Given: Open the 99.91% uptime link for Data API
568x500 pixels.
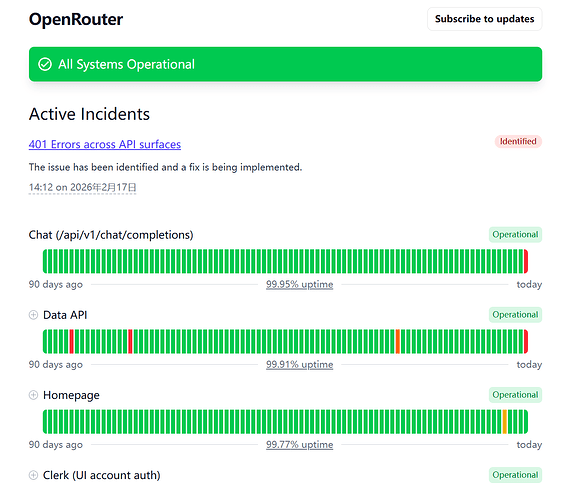Looking at the screenshot, I should coord(300,364).
